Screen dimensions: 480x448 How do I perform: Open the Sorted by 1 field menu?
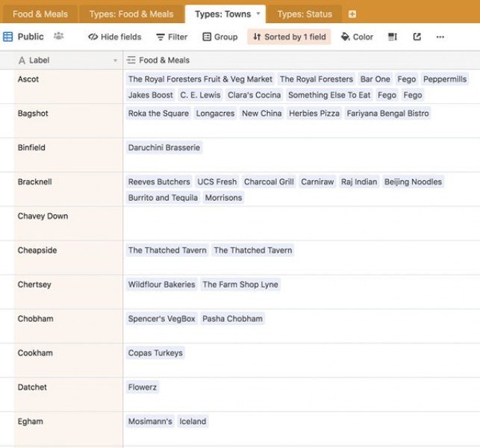click(289, 37)
